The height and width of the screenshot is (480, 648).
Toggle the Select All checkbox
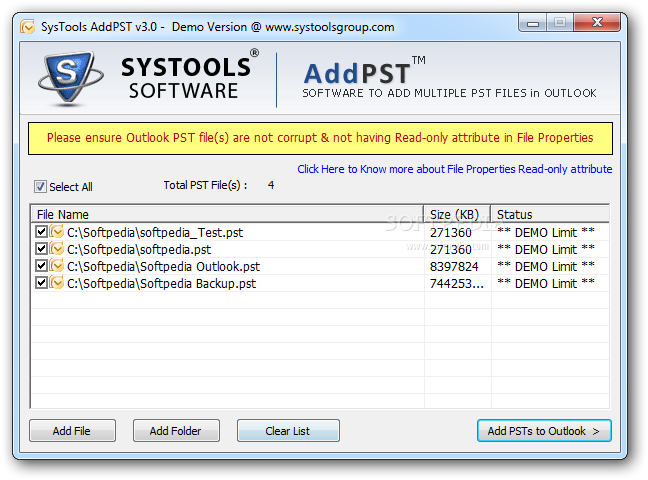point(40,187)
